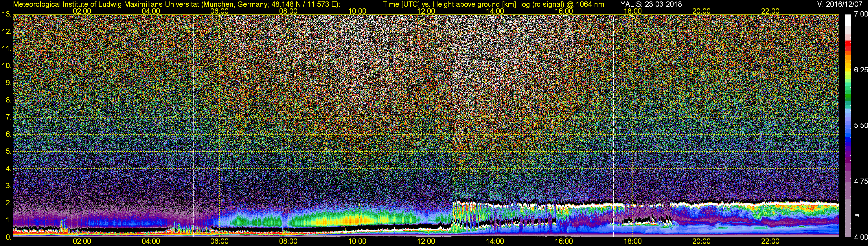This screenshot has height=246, width=868.
Task: Click the white dashed vertical marker before 06:00
Action: coord(193,126)
